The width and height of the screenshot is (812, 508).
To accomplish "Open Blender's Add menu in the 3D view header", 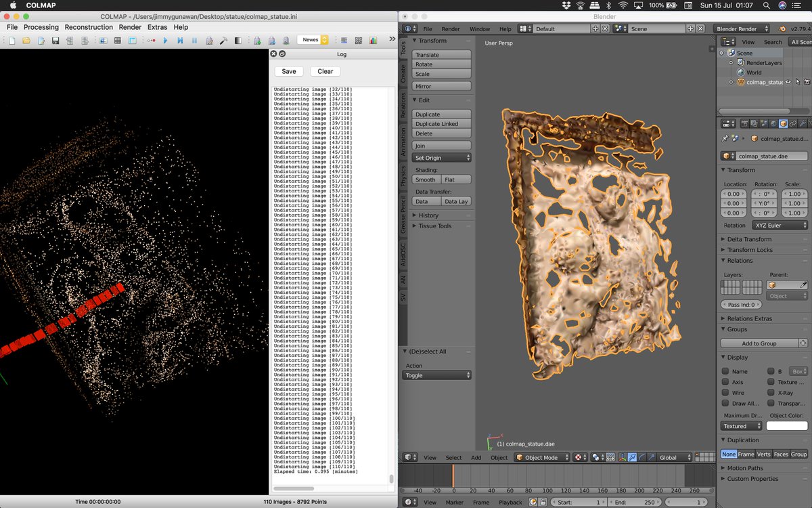I will (x=476, y=457).
